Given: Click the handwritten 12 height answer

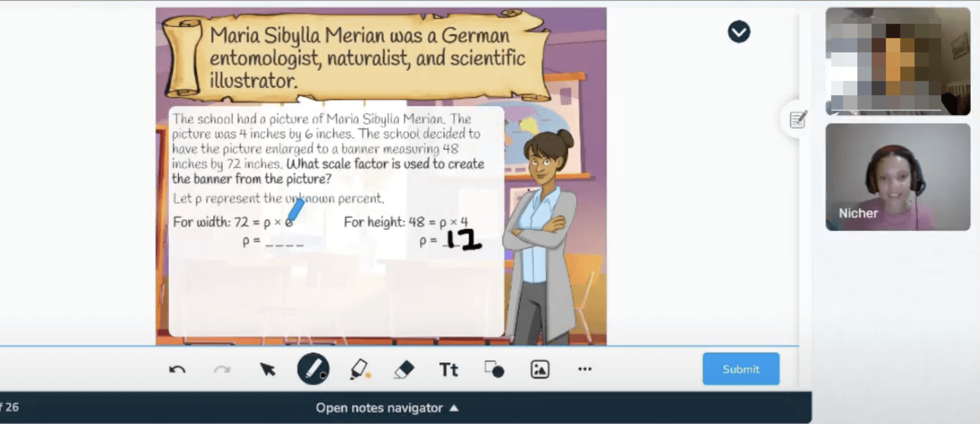Looking at the screenshot, I should pos(463,240).
